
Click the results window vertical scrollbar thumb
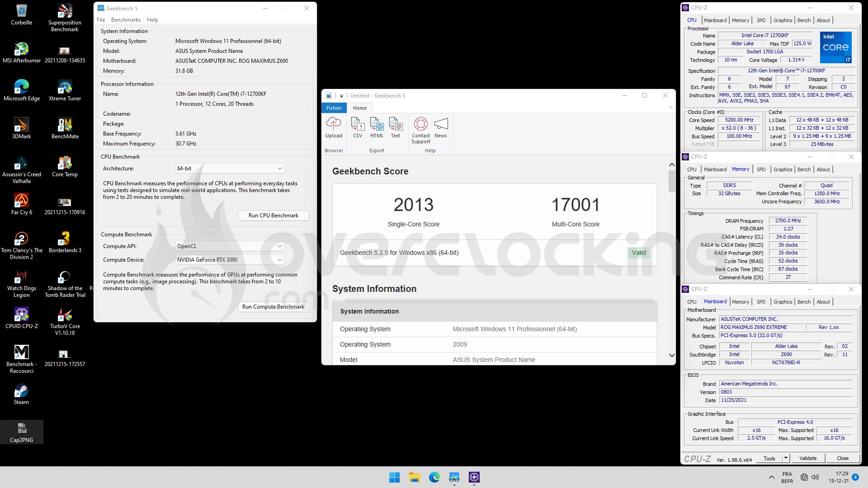[x=672, y=181]
